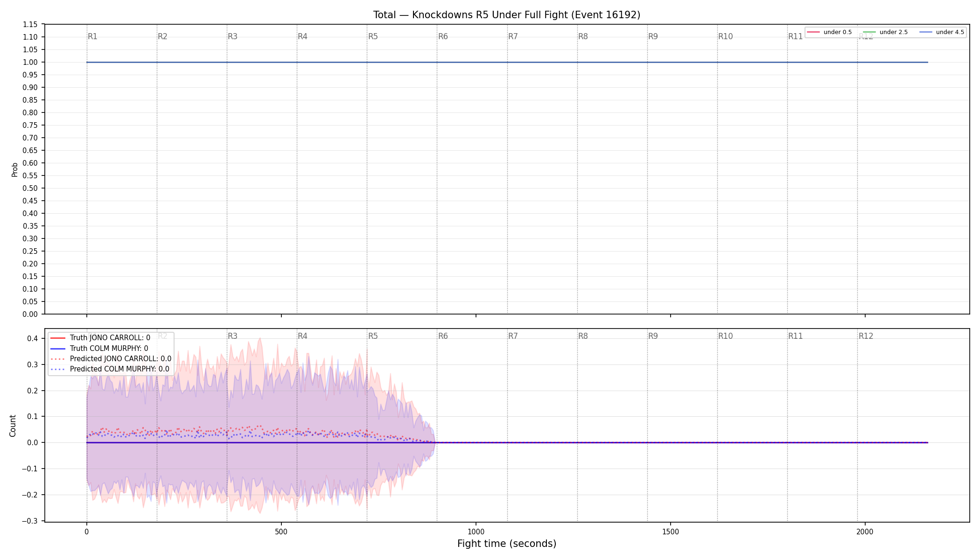Screen dimensions: 980x560
Task: Click the 'Count' y-axis label
Action: [x=13, y=426]
